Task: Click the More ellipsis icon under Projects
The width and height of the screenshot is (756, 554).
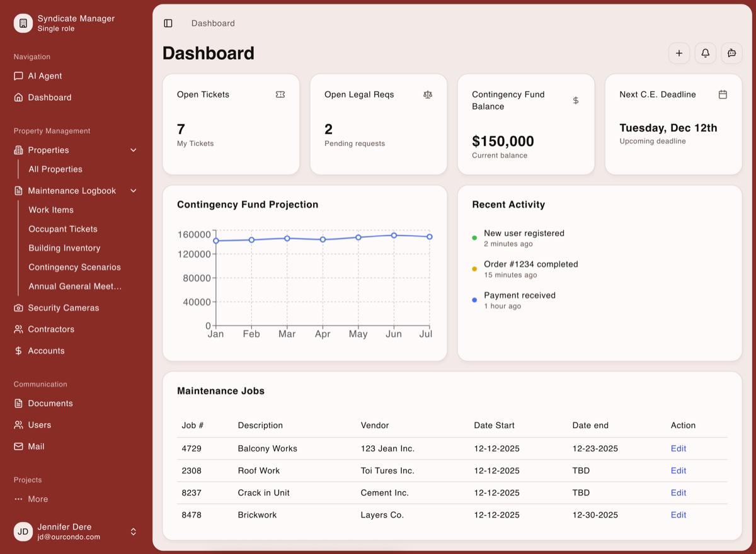Action: [18, 499]
